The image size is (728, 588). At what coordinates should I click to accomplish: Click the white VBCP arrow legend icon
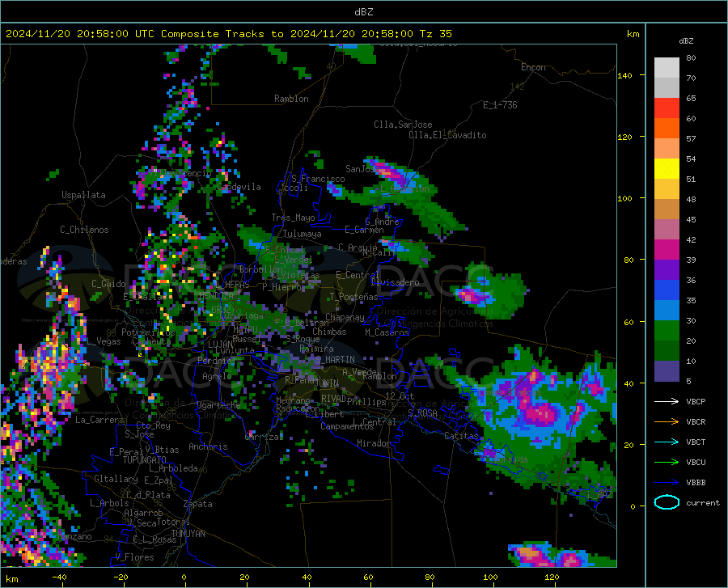click(x=667, y=401)
